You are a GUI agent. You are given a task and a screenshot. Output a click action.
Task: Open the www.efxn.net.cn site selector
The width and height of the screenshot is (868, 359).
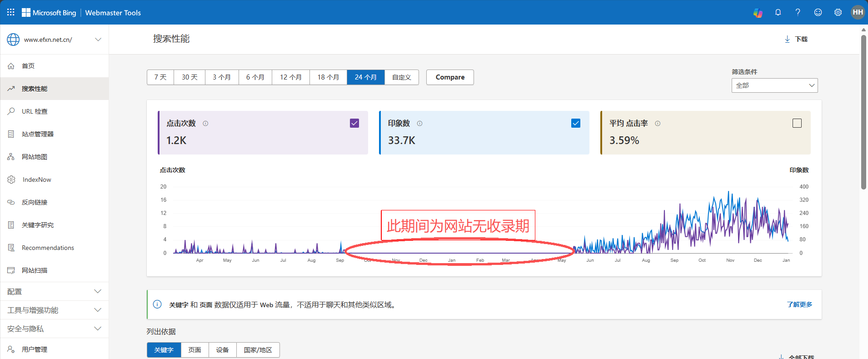[x=54, y=40]
